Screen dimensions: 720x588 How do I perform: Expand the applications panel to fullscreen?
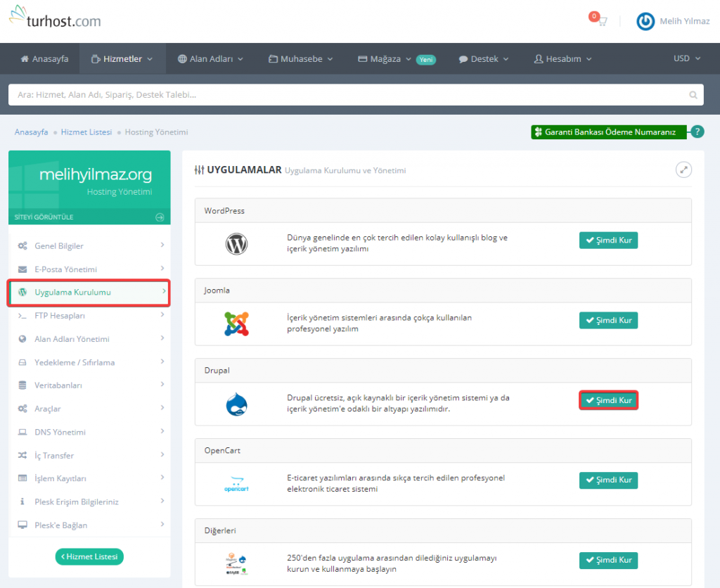pyautogui.click(x=683, y=170)
